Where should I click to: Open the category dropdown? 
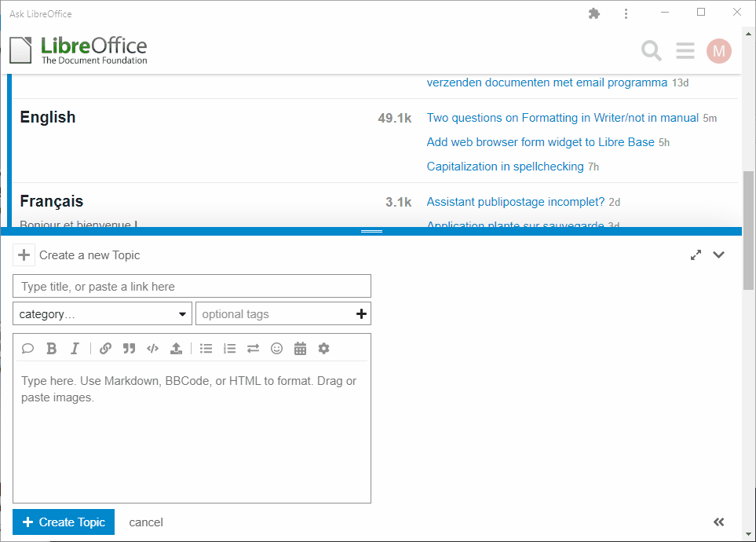102,313
